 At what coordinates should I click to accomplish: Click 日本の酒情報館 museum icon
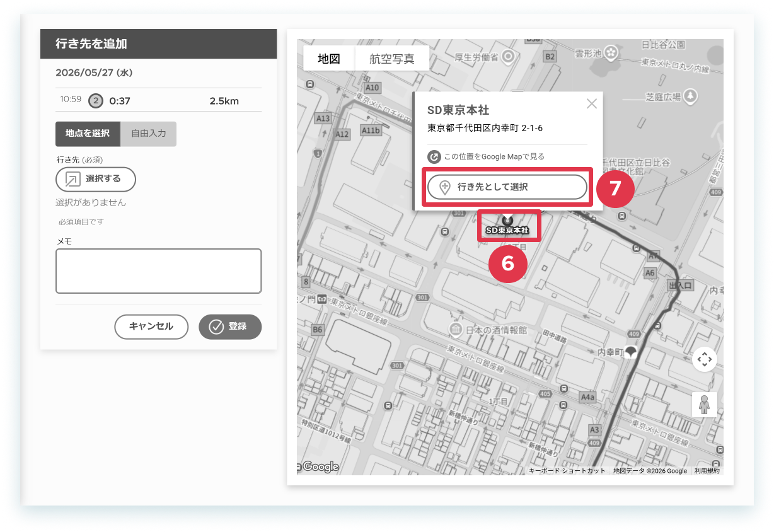coord(454,329)
